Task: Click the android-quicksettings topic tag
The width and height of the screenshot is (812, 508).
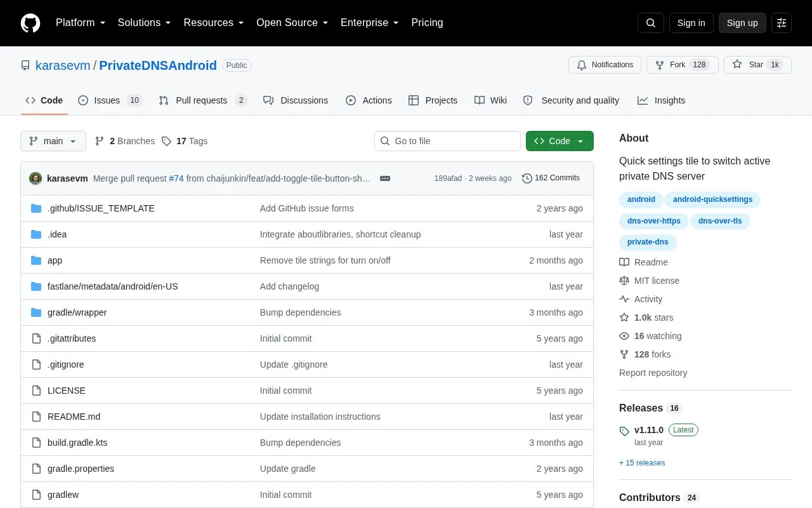Action: coord(712,199)
